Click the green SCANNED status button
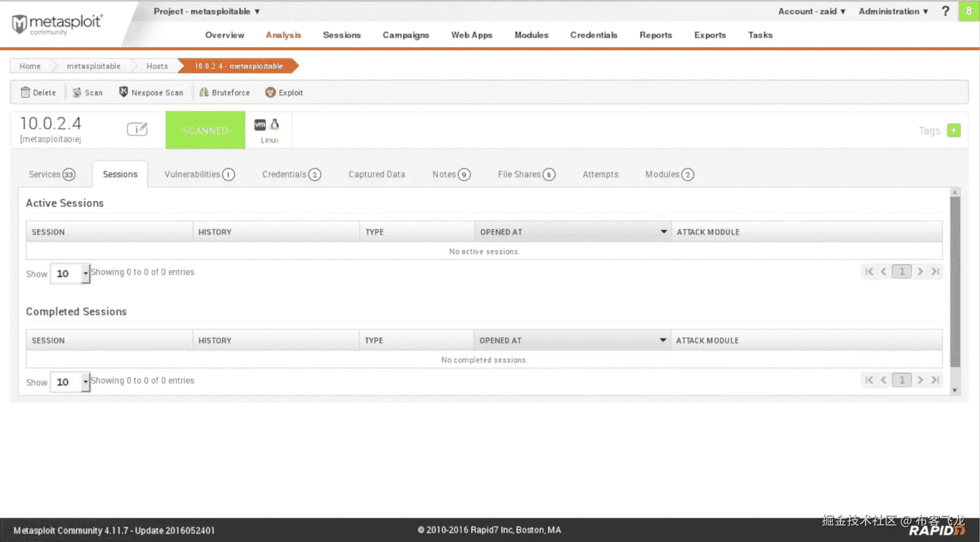The height and width of the screenshot is (542, 980). point(206,130)
